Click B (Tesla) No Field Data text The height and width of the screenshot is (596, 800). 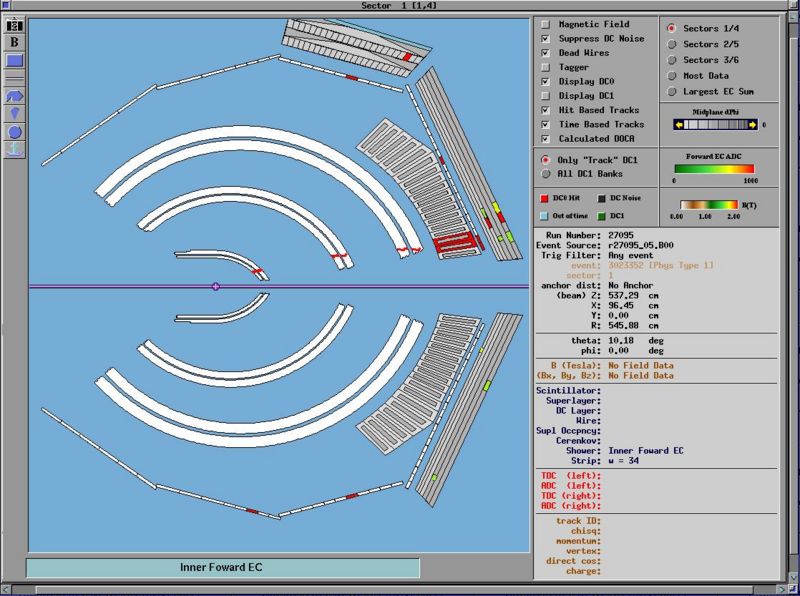click(x=641, y=365)
